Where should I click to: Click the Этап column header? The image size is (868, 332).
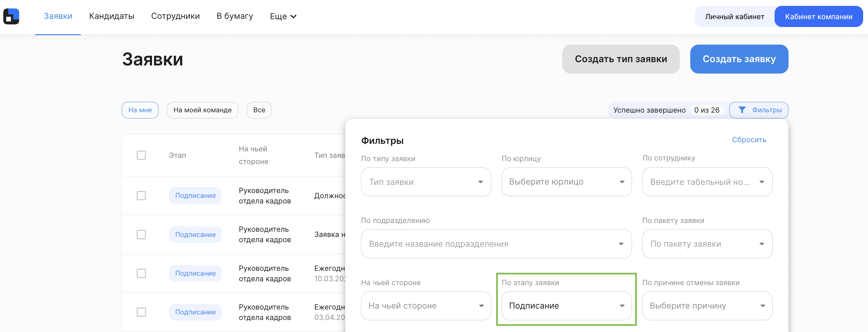point(177,155)
